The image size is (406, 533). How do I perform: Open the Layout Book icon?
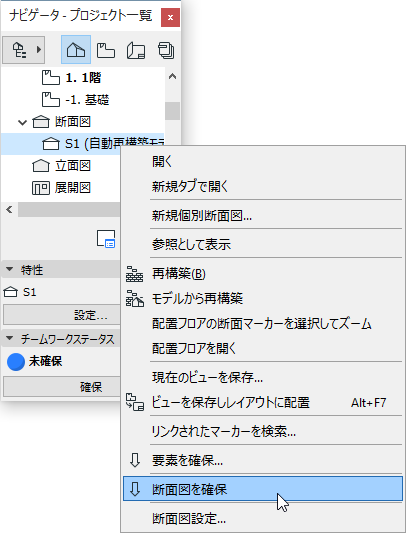(x=136, y=51)
